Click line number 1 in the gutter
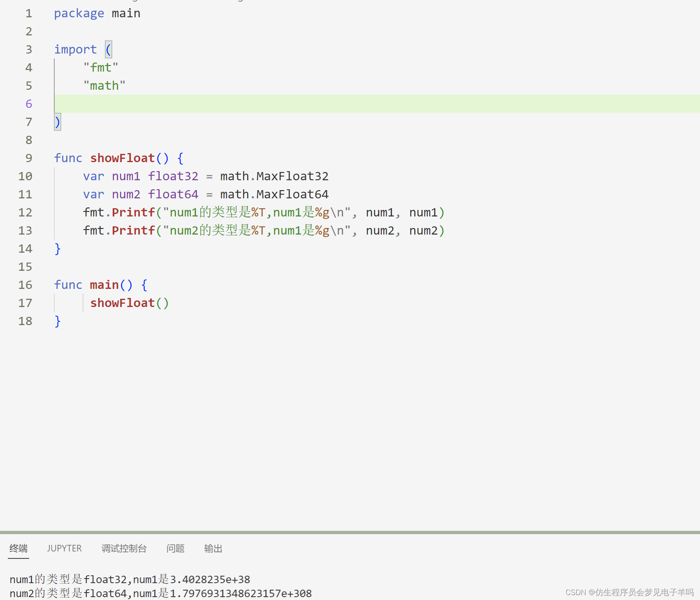 point(29,13)
